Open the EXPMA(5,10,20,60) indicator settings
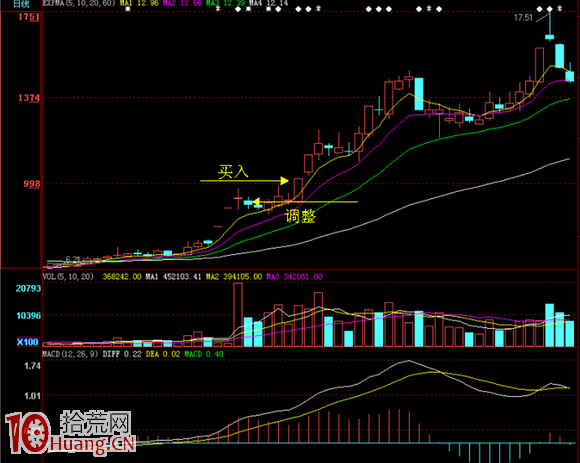 79,3
